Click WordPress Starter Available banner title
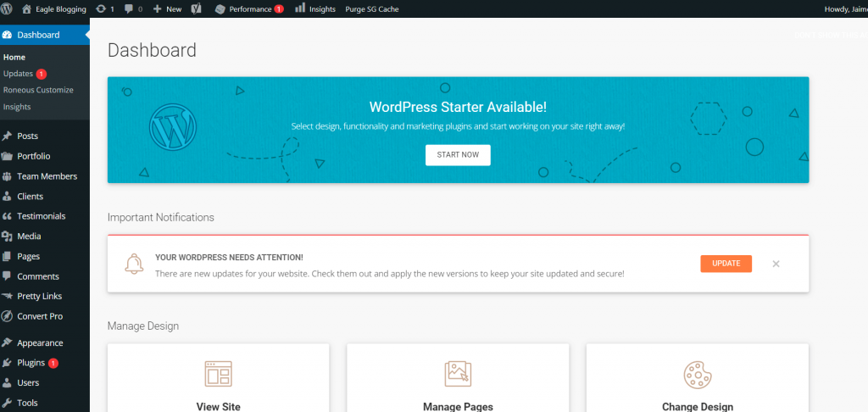 [x=458, y=106]
